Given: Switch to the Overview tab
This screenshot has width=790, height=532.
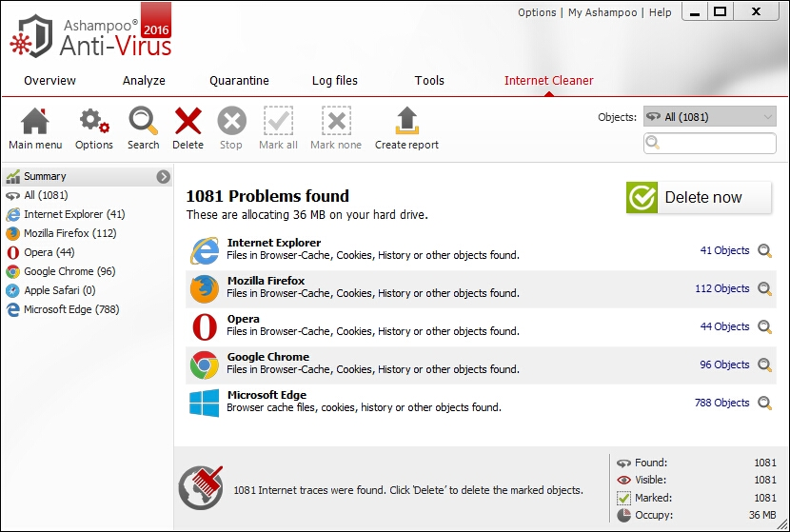Looking at the screenshot, I should coord(49,81).
